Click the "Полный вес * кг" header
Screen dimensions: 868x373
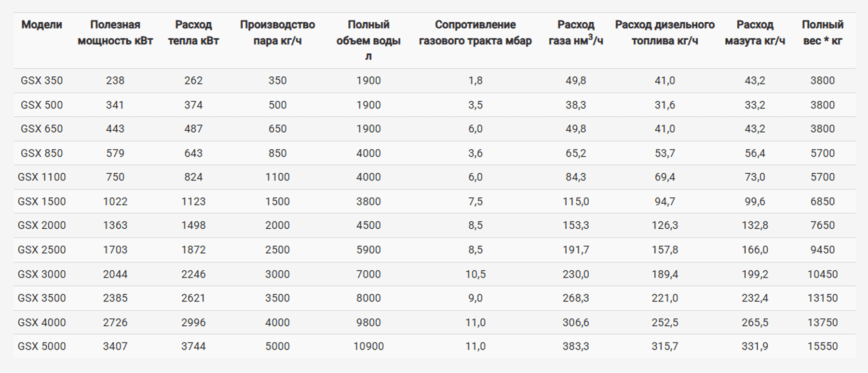(x=822, y=32)
